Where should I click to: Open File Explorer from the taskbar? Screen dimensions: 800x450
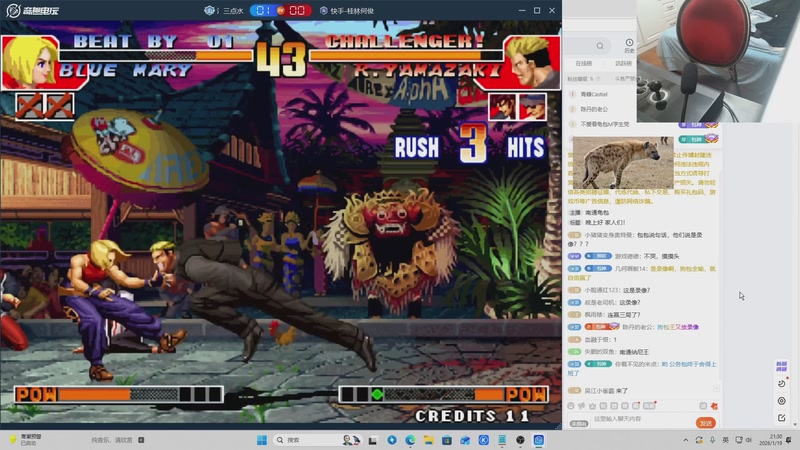[429, 440]
